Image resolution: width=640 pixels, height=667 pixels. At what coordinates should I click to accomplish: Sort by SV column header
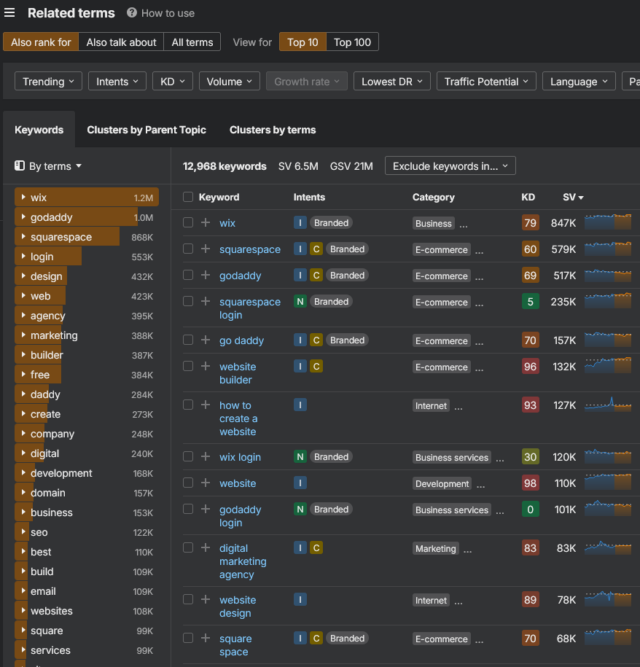573,197
